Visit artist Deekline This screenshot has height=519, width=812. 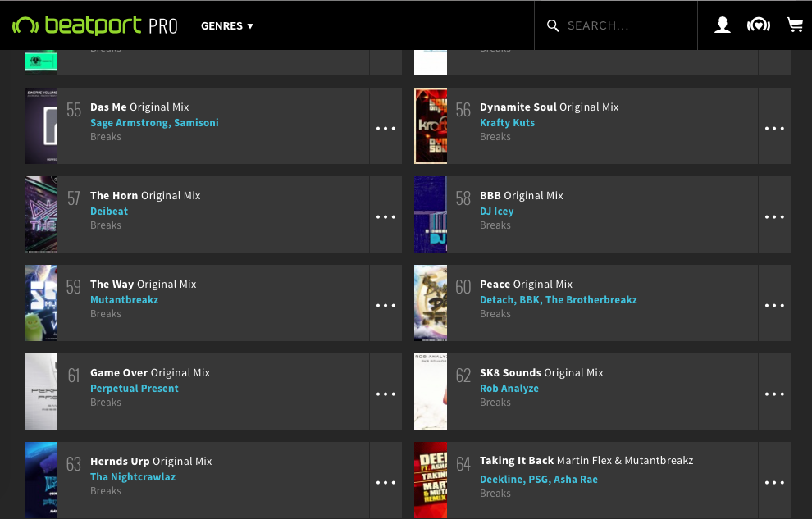click(501, 479)
